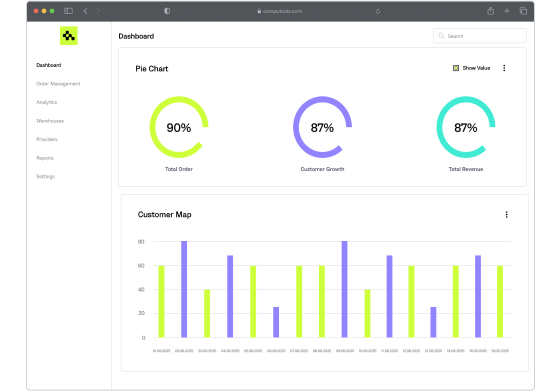The image size is (560, 391).
Task: Open the Customer Map three-dot options menu
Action: (506, 215)
